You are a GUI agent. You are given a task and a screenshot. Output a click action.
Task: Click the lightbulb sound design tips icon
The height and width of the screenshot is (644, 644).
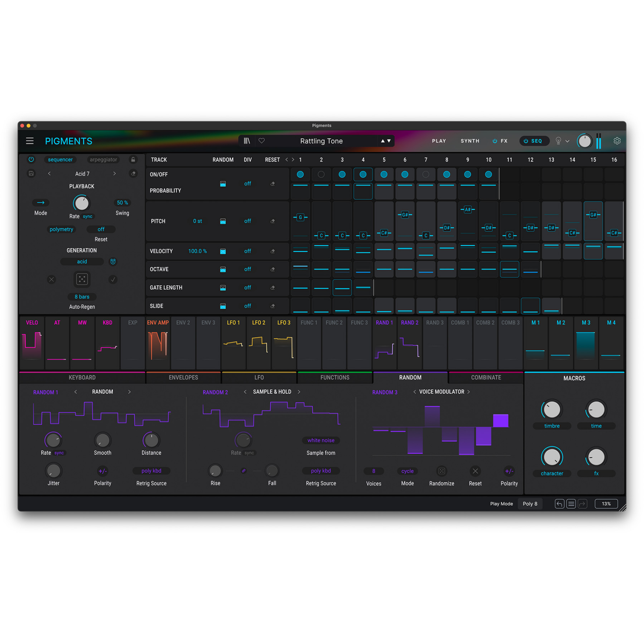click(x=558, y=141)
